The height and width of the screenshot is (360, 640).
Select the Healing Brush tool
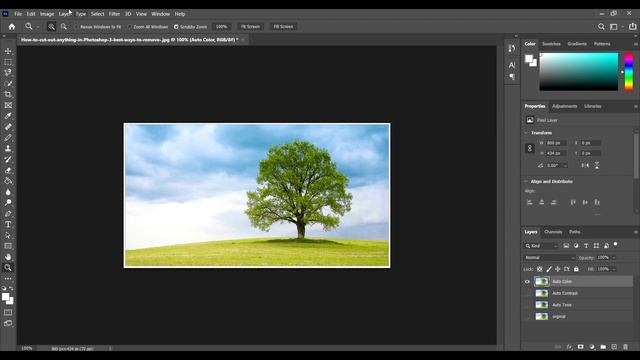(x=8, y=127)
